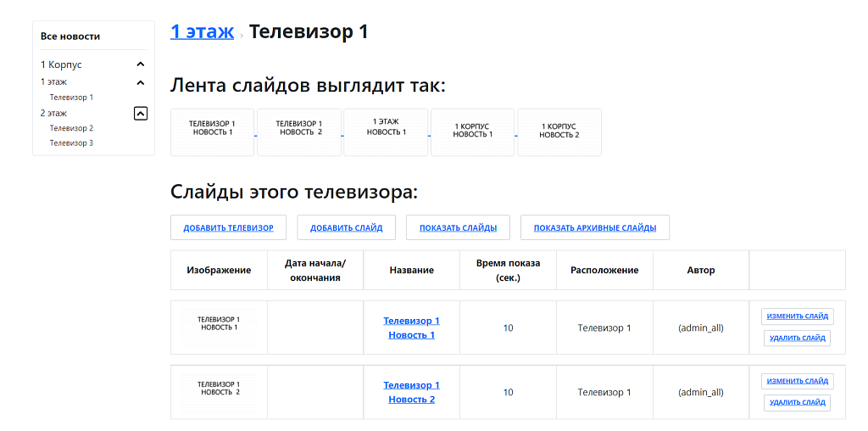
Task: Click Изменить слайд for Новость 1
Action: 797,316
